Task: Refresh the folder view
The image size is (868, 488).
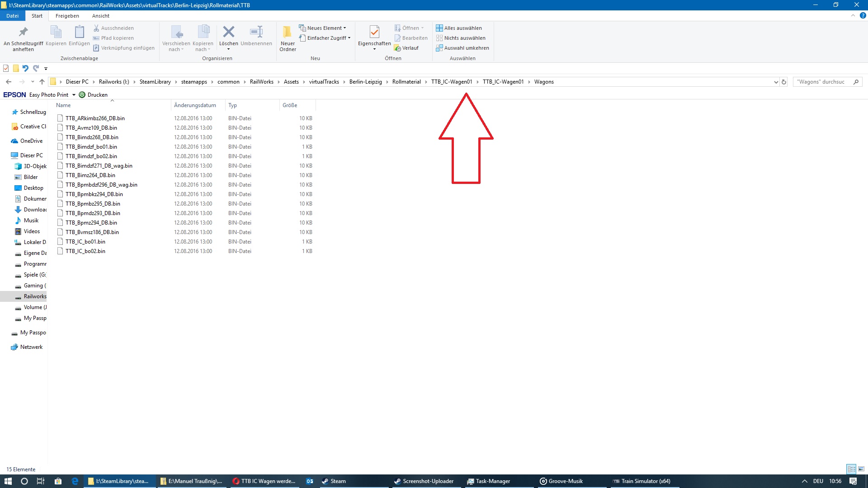Action: (x=784, y=82)
